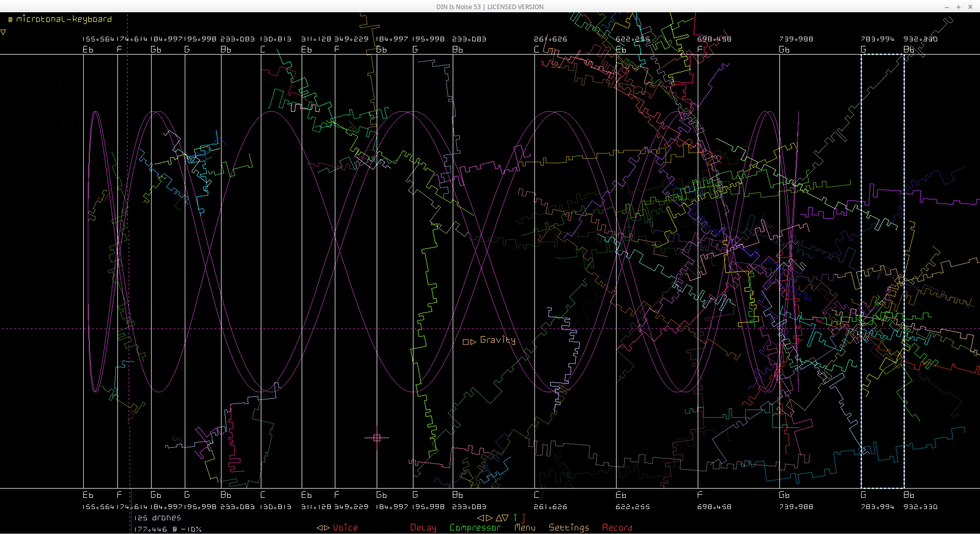Click the right arrow beside Voice
980x534 pixels.
point(327,528)
